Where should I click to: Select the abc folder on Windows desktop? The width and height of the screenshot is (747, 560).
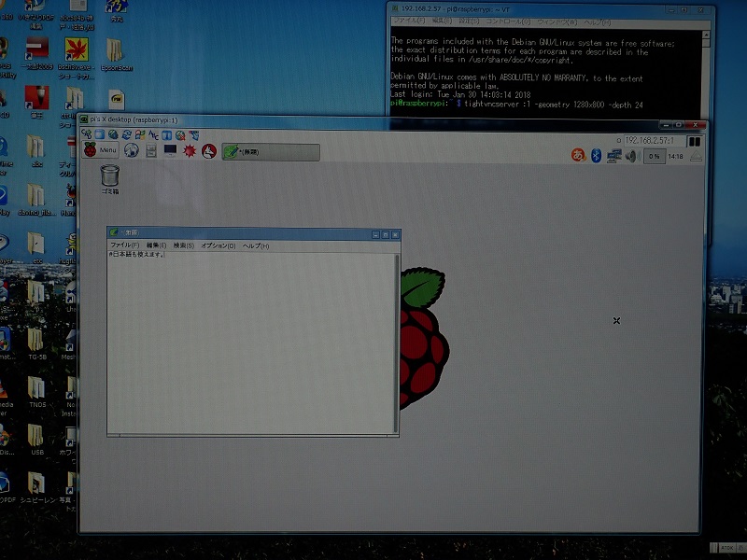pyautogui.click(x=36, y=151)
